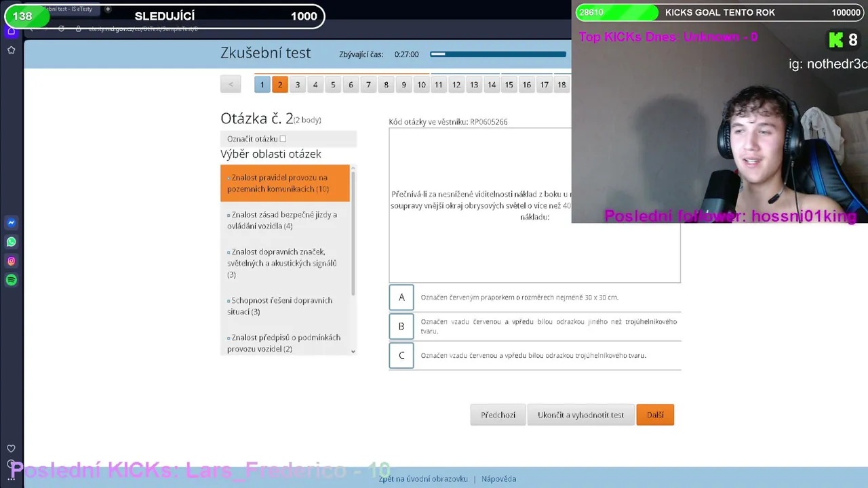Go to next question with 'Další'
This screenshot has width=868, height=488.
[655, 415]
